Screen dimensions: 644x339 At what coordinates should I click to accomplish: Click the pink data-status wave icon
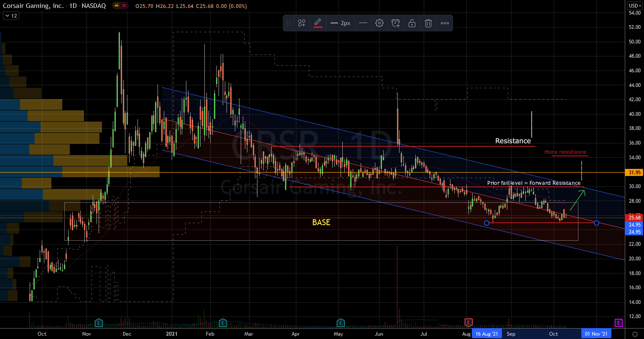(x=124, y=6)
